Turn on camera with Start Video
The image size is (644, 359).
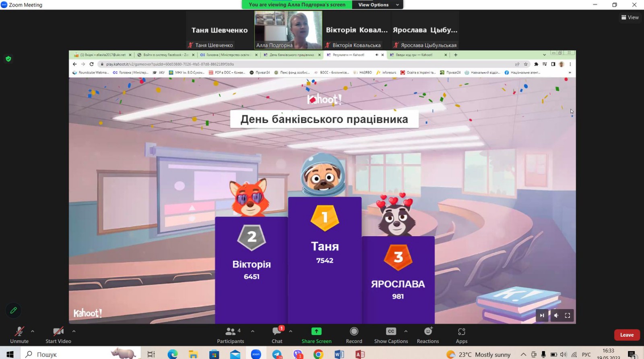(x=58, y=335)
